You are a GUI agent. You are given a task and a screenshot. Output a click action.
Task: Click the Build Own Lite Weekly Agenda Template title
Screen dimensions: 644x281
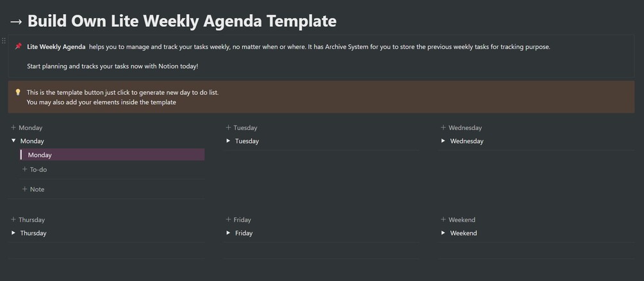click(181, 20)
